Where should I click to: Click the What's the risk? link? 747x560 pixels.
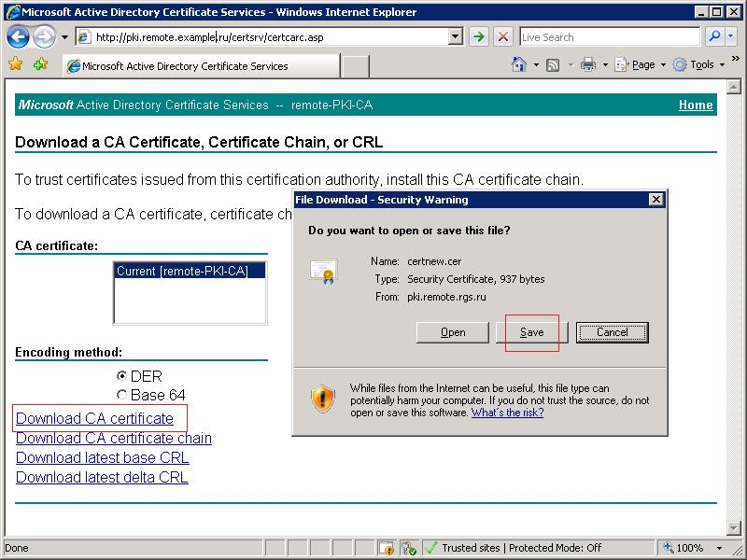point(507,413)
